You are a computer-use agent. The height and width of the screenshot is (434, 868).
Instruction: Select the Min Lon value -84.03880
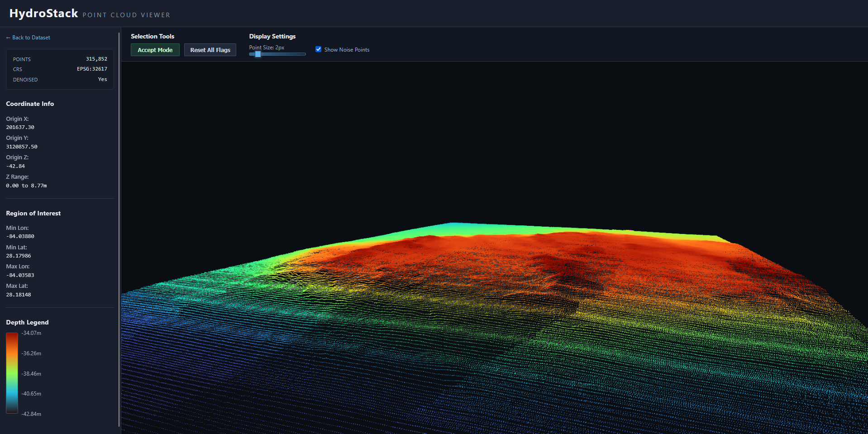(x=20, y=236)
